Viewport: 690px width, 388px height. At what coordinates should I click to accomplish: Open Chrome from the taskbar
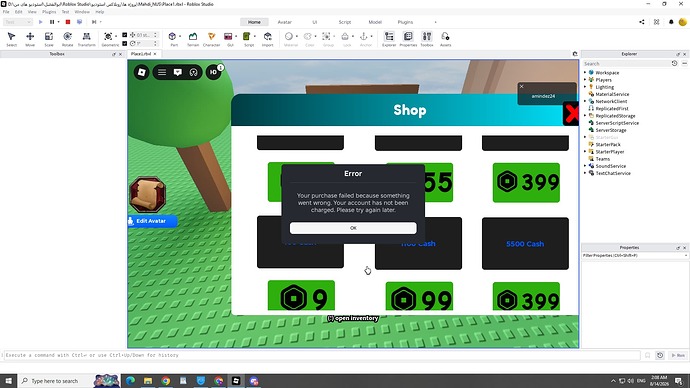pos(166,381)
